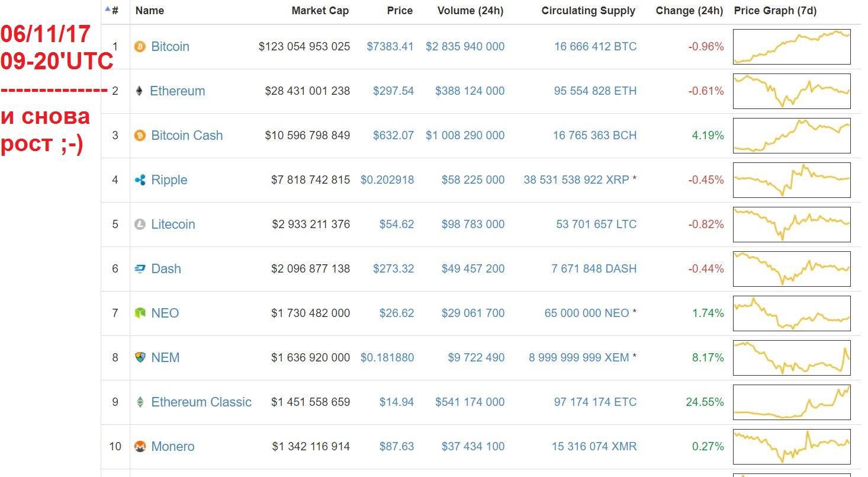868x477 pixels.
Task: Click the NEM logo icon
Action: click(140, 357)
